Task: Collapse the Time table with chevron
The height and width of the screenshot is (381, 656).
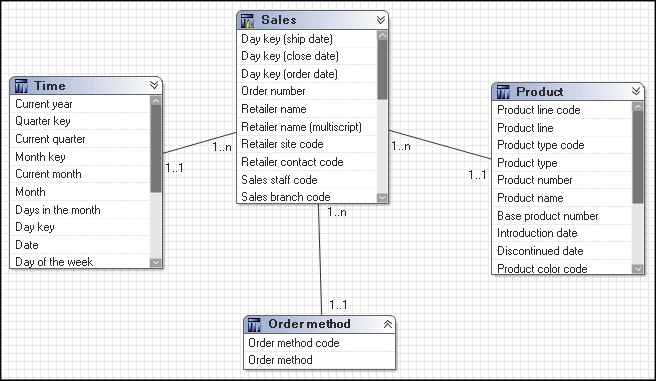Action: [x=154, y=85]
